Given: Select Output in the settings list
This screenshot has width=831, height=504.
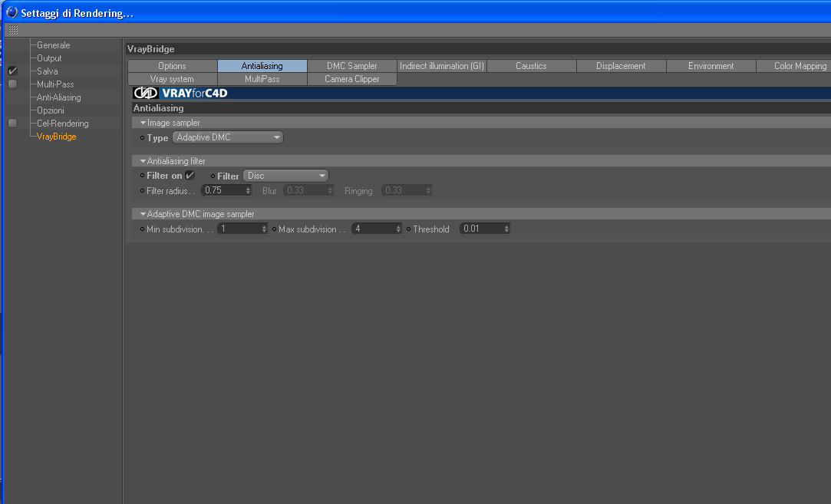Looking at the screenshot, I should [49, 58].
